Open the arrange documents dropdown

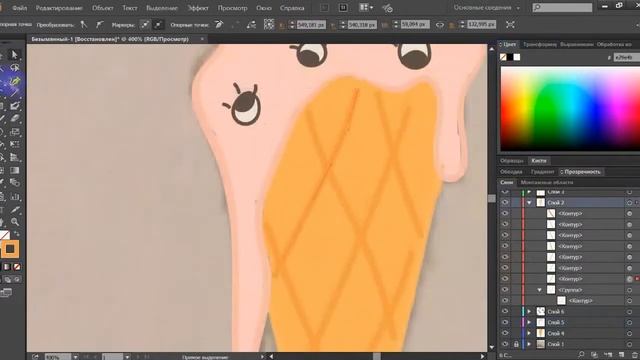[366, 7]
